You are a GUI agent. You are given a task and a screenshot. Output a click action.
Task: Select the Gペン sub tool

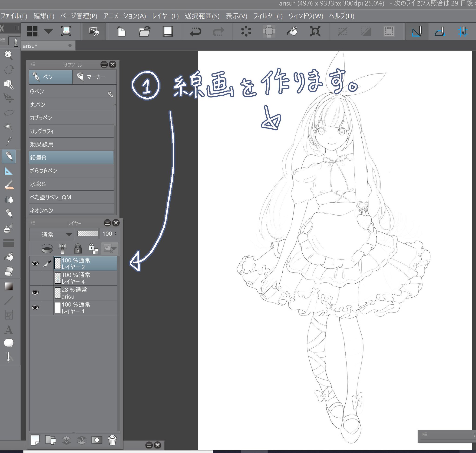click(x=71, y=91)
